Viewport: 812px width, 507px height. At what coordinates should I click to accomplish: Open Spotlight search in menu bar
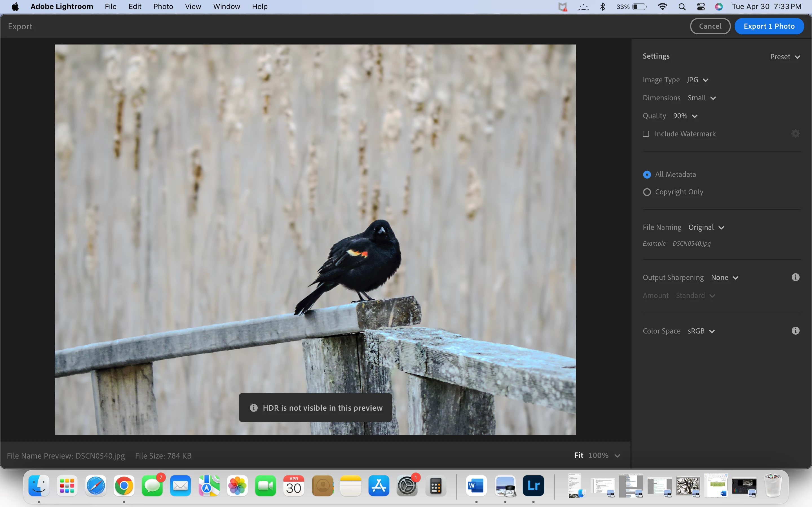point(682,7)
